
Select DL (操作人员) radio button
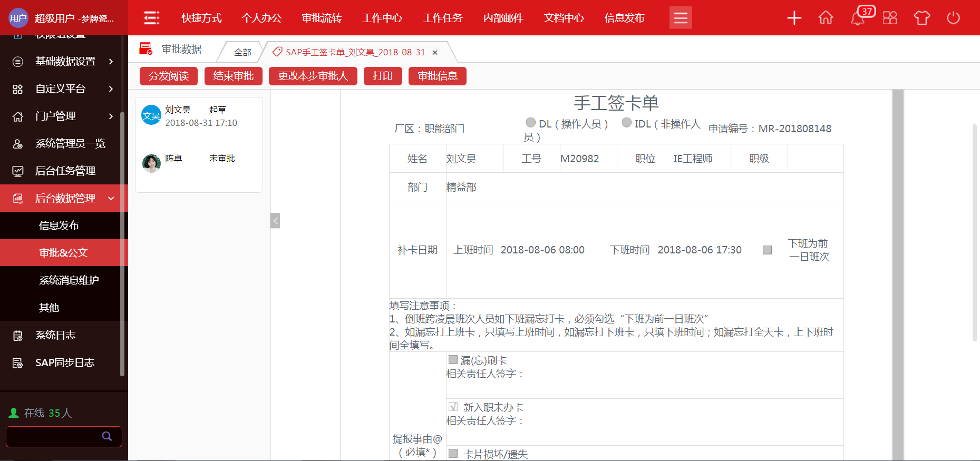tap(531, 122)
